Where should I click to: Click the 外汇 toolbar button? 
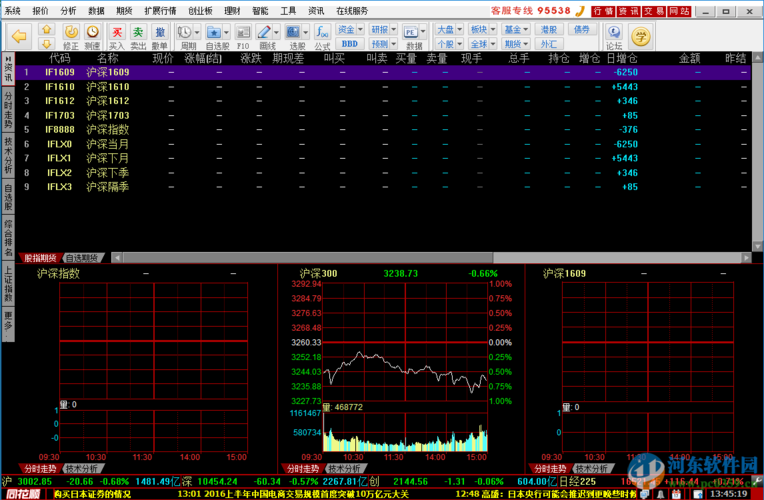[549, 44]
